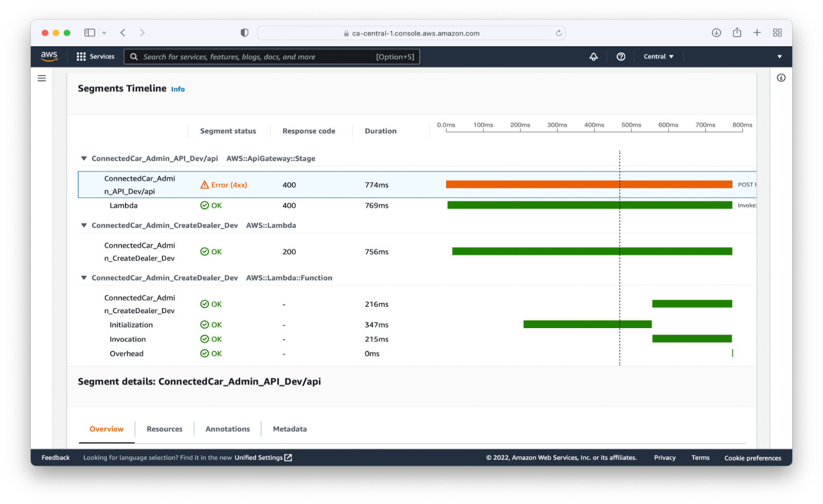823x504 pixels.
Task: Open the Terms link
Action: click(701, 458)
